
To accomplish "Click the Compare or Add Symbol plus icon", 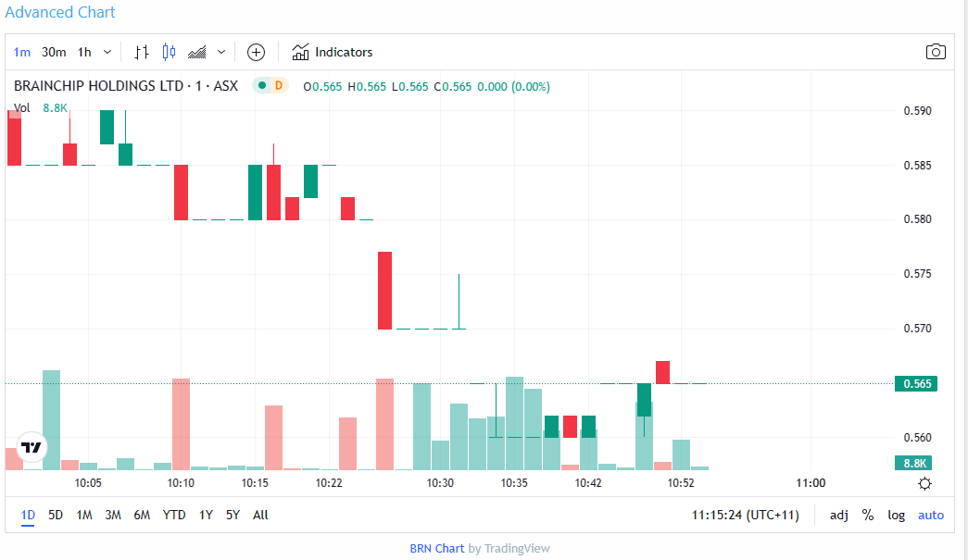I will (256, 52).
